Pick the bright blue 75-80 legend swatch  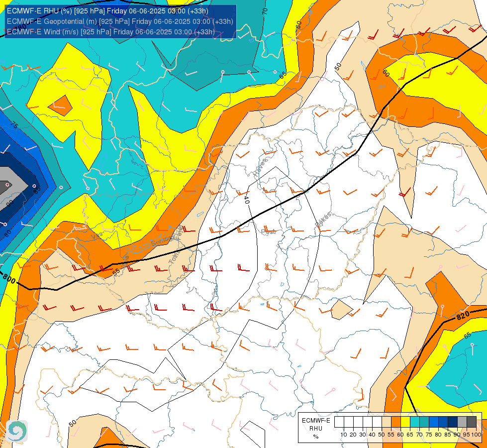point(434,422)
